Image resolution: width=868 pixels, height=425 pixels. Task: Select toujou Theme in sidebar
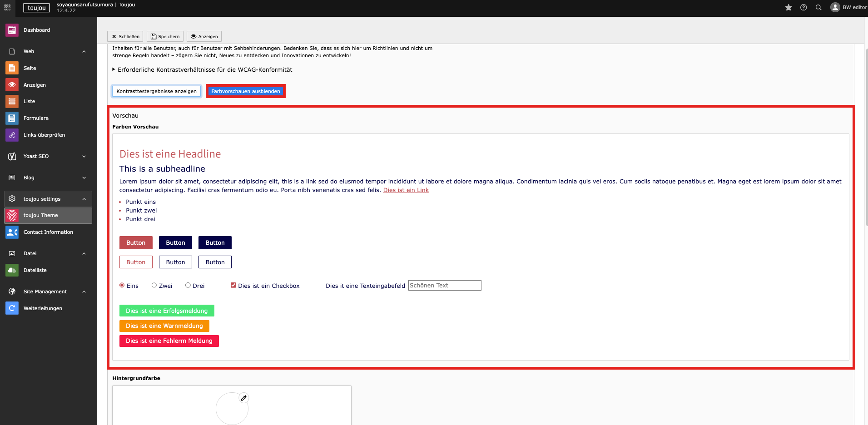point(41,216)
